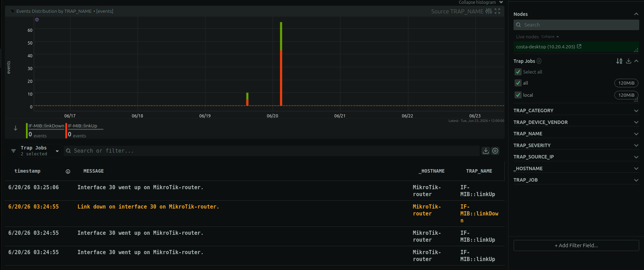The width and height of the screenshot is (644, 270).
Task: Click the purple marker icon on chart
Action: pyautogui.click(x=37, y=20)
